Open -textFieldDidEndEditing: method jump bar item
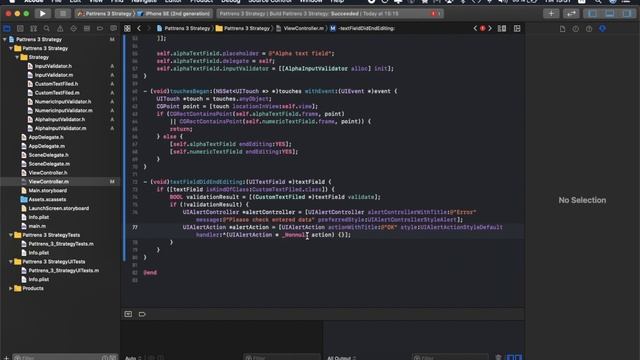 pyautogui.click(x=362, y=29)
